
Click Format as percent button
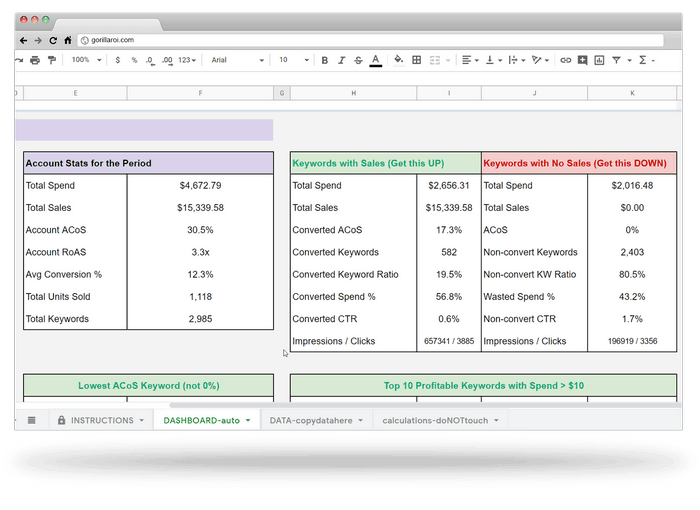click(x=134, y=60)
